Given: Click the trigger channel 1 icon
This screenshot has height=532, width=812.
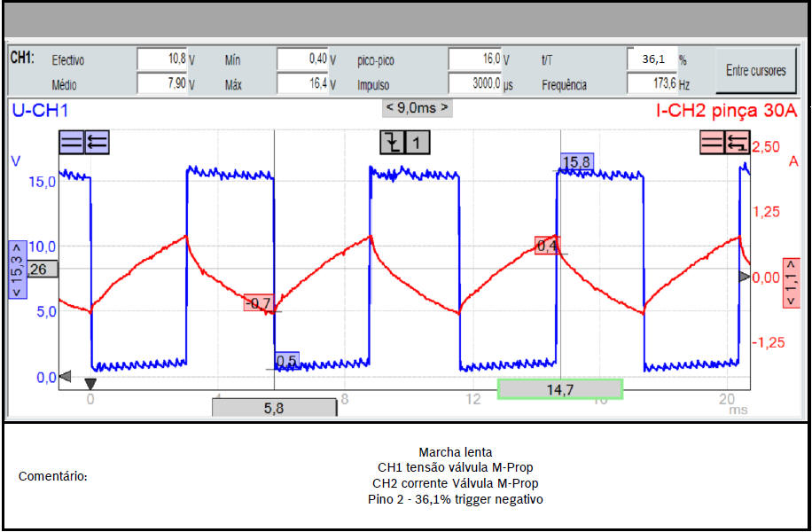Looking at the screenshot, I should pos(418,143).
